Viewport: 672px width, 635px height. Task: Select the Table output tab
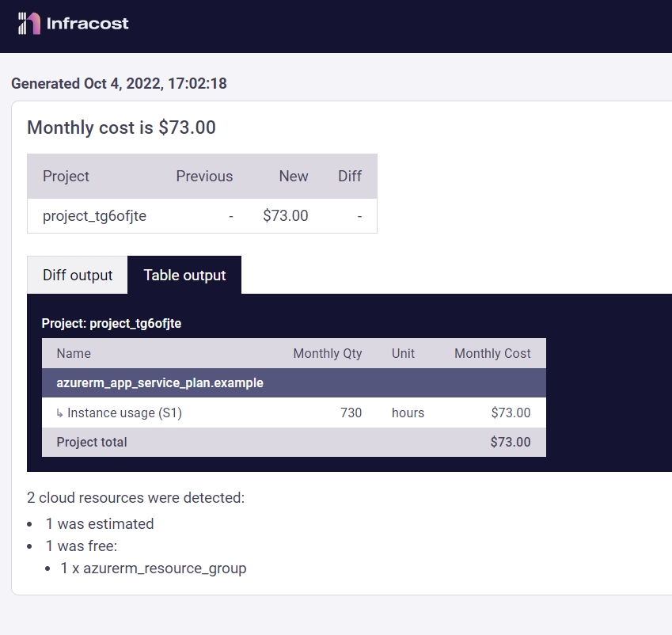(x=184, y=276)
